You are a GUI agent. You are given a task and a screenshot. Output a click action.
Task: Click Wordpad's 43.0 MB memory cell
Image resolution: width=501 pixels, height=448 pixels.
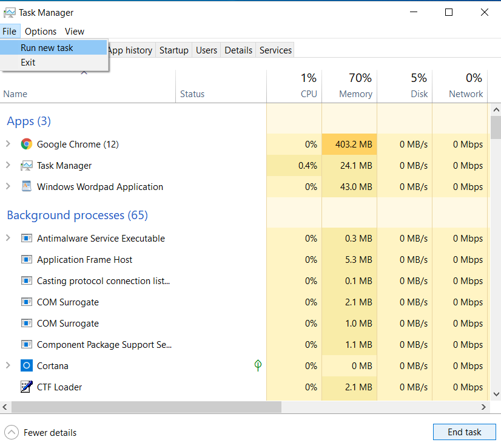[349, 186]
